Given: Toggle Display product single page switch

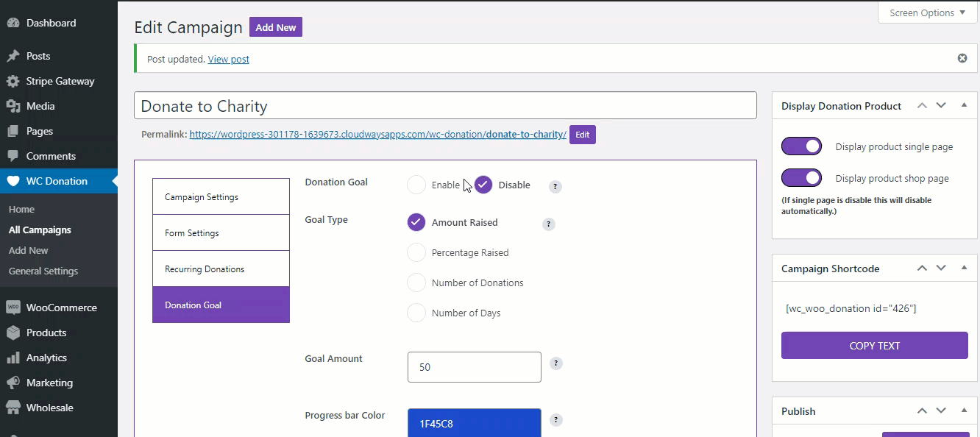Looking at the screenshot, I should tap(801, 146).
